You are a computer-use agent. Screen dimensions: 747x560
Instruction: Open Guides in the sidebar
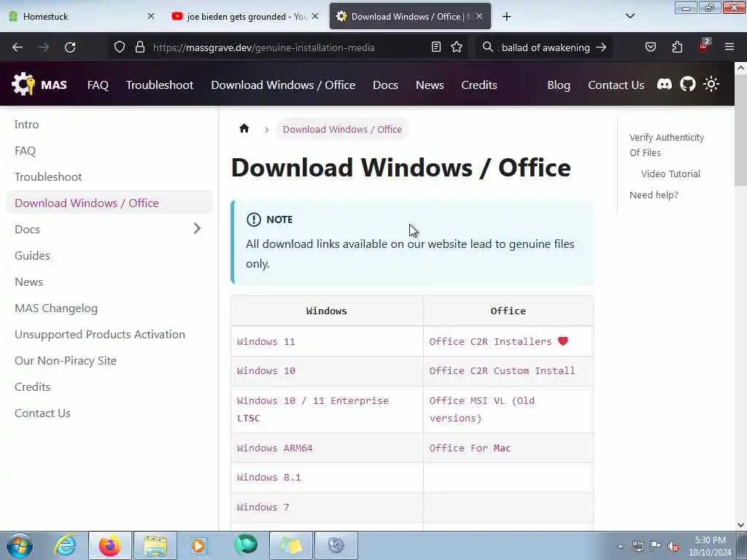pyautogui.click(x=32, y=256)
